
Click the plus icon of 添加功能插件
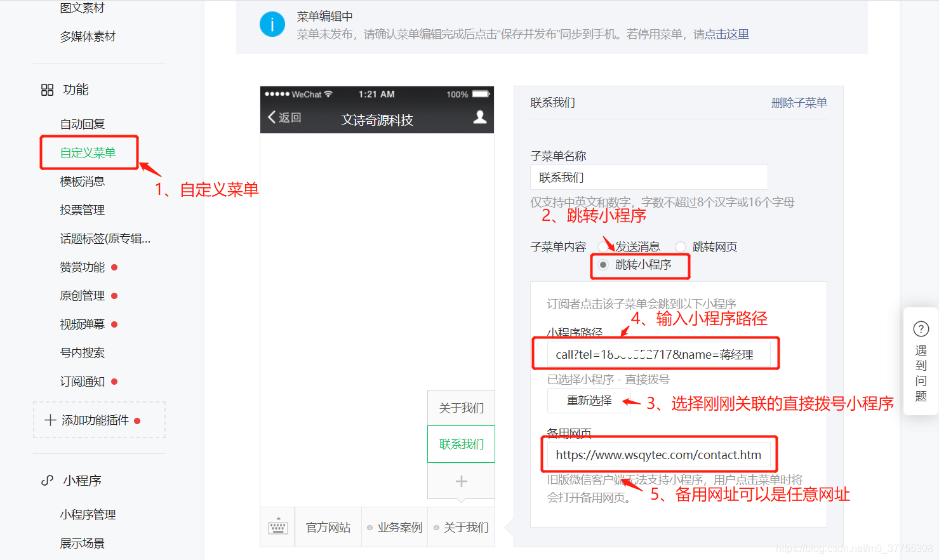point(50,420)
